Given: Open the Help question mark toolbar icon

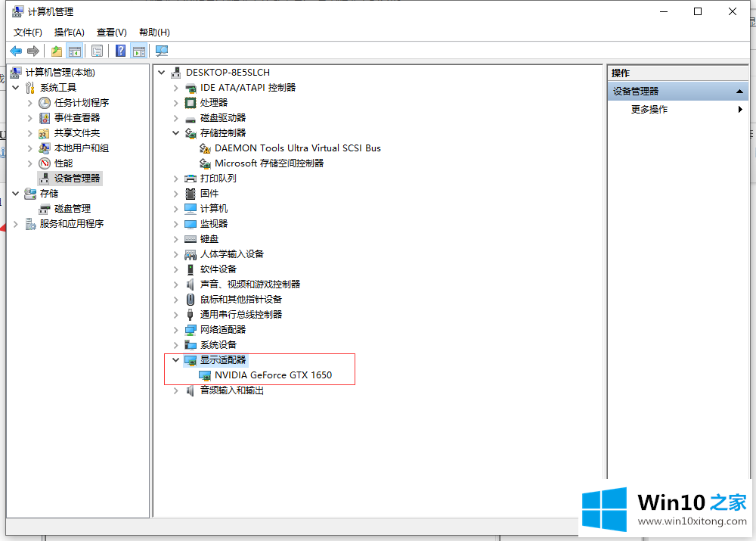Looking at the screenshot, I should click(120, 51).
